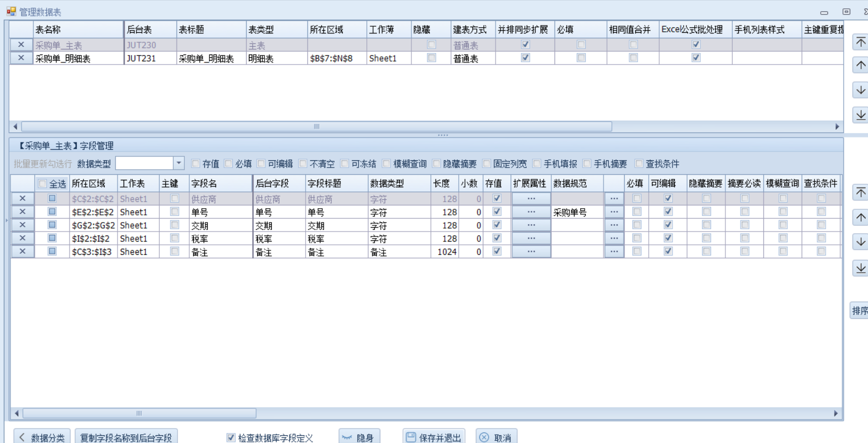Check the 全选 checkbox in field header

[x=42, y=184]
